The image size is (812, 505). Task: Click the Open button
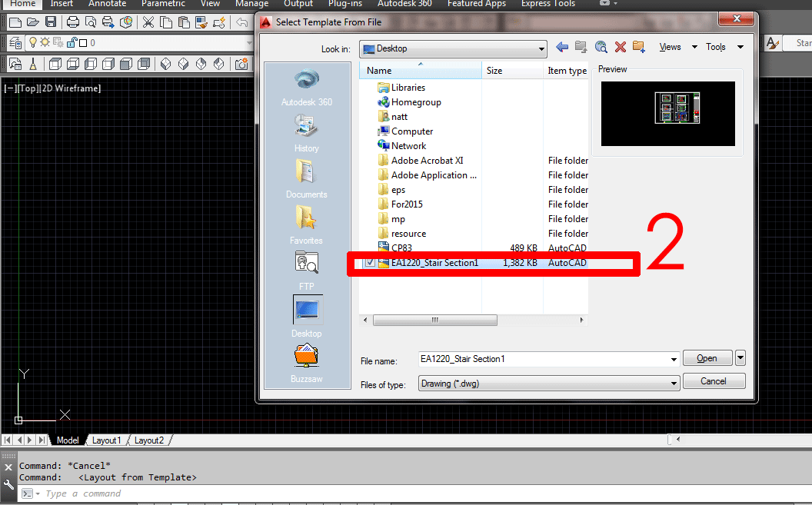tap(707, 357)
